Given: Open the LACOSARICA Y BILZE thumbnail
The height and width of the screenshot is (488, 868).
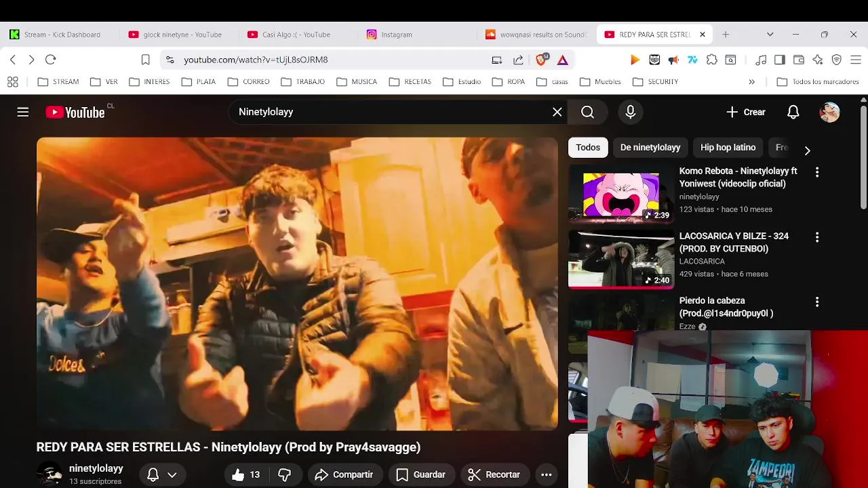Looking at the screenshot, I should point(621,260).
